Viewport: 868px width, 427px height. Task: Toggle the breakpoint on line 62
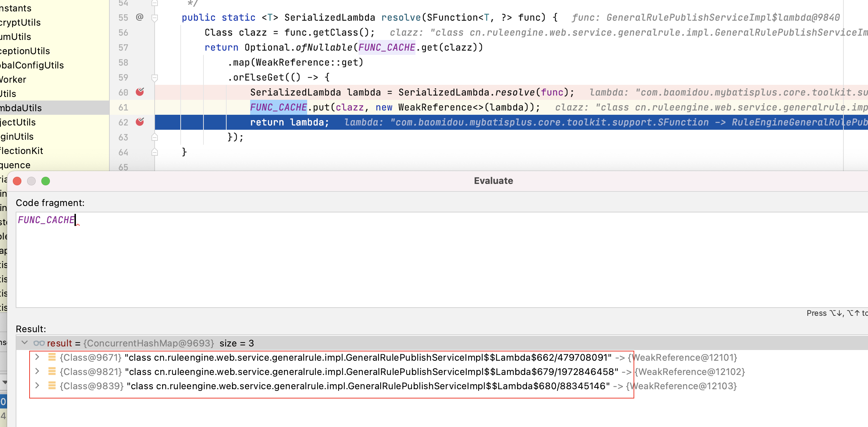point(140,122)
